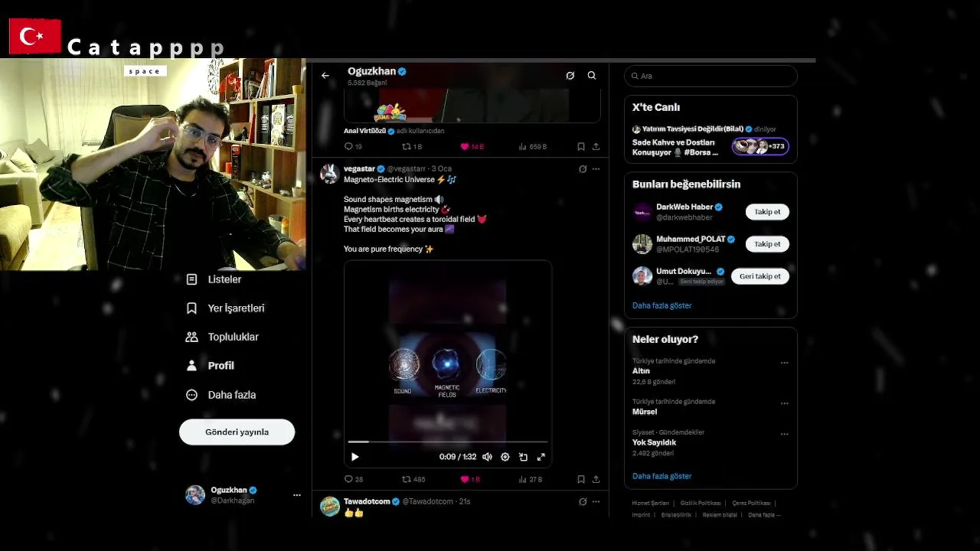Open the search icon in the profile header
Viewport: 980px width, 551px height.
592,76
